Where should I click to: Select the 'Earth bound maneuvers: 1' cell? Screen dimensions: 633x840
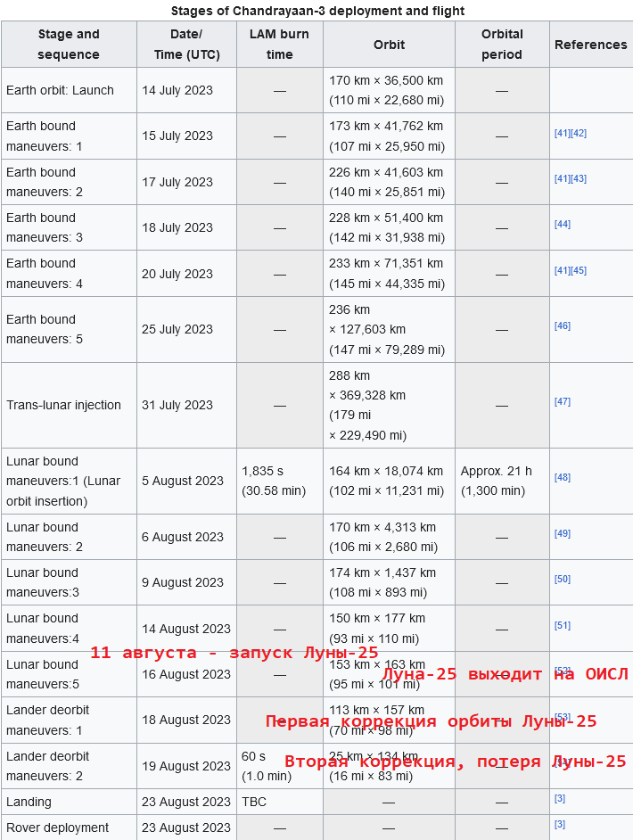(x=69, y=136)
